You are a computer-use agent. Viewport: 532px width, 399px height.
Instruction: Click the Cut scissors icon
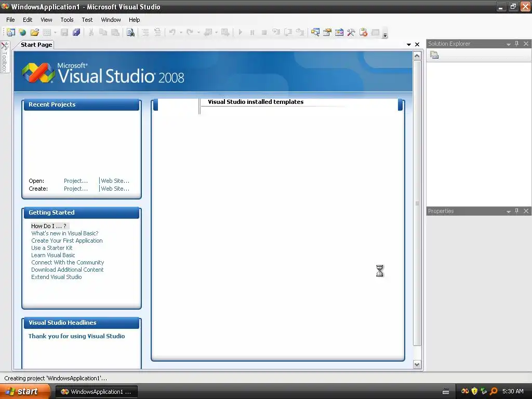91,32
